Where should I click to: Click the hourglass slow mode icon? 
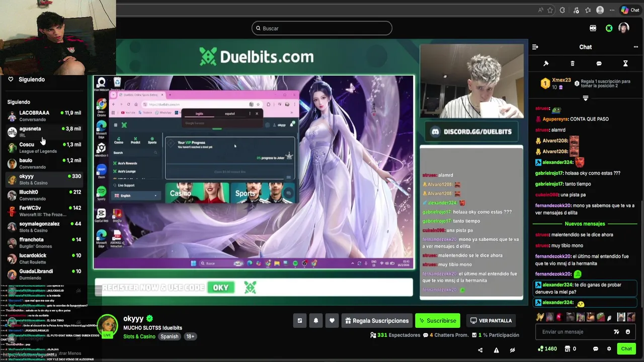pyautogui.click(x=625, y=63)
